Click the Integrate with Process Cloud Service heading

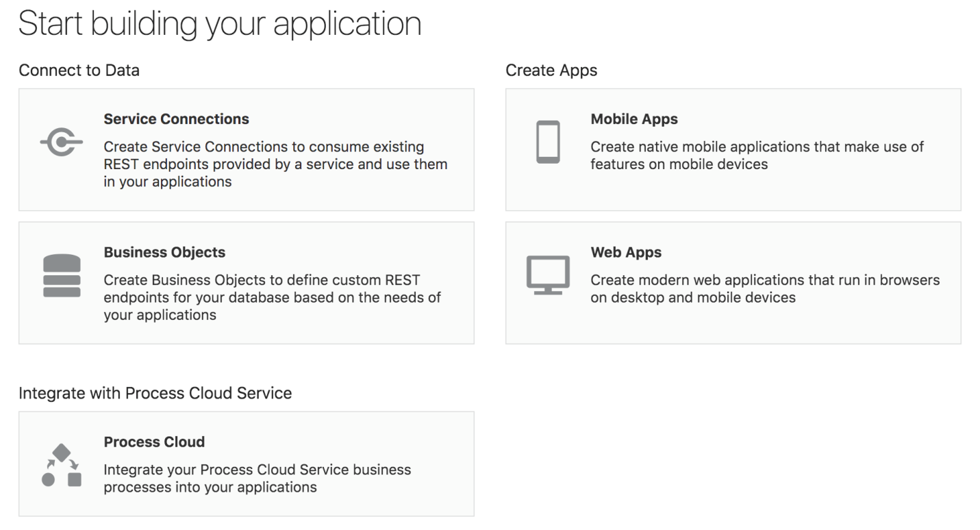pos(155,393)
